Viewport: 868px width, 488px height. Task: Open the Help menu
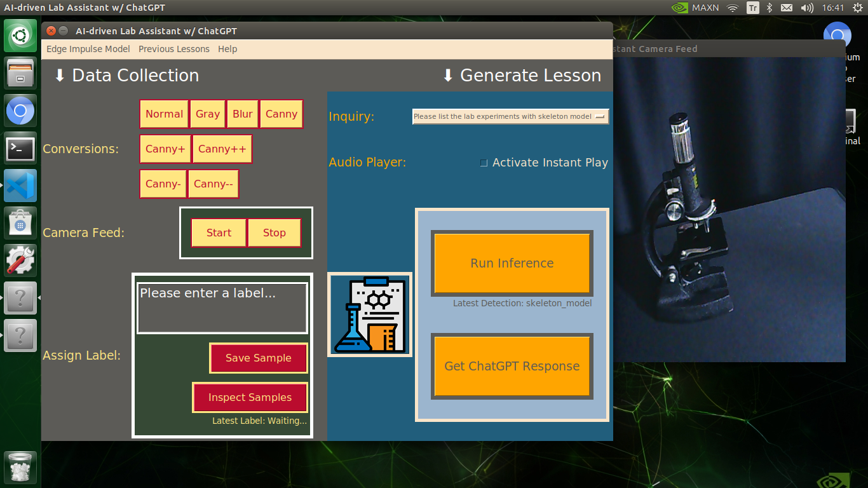pos(227,49)
